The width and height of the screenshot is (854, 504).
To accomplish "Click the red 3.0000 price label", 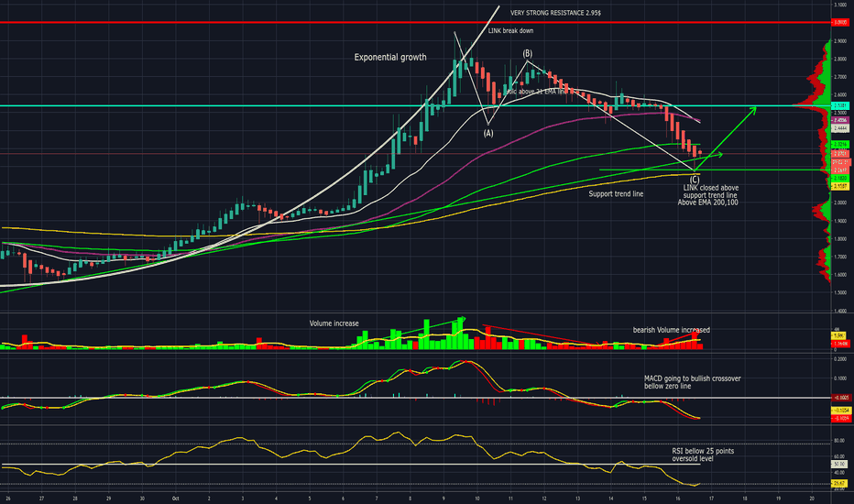I will tap(840, 22).
